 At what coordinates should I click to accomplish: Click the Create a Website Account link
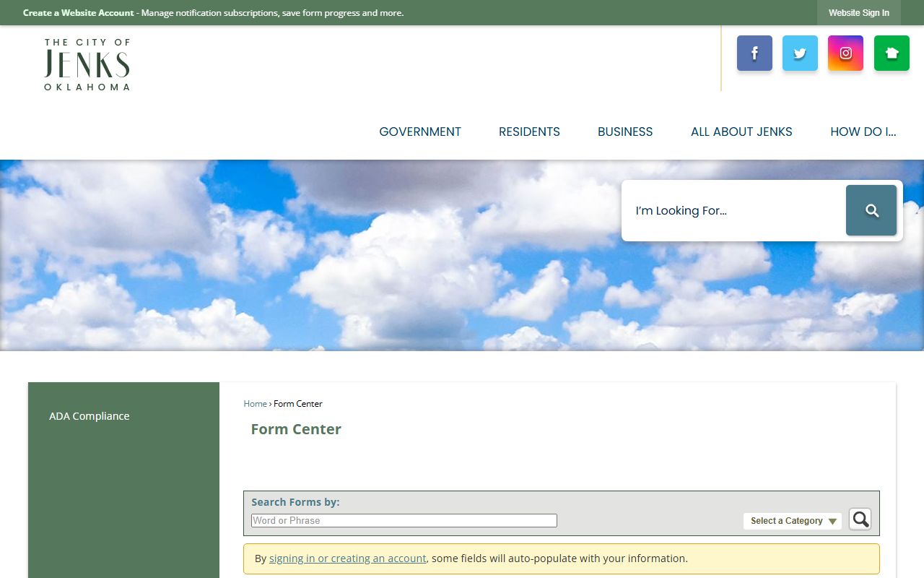79,13
